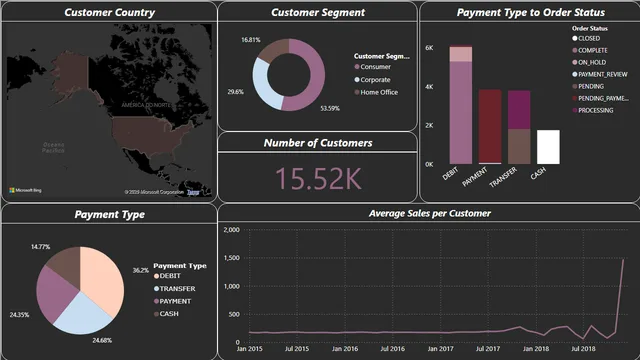
Task: Click the dark red PAYMENT bar
Action: (x=490, y=126)
